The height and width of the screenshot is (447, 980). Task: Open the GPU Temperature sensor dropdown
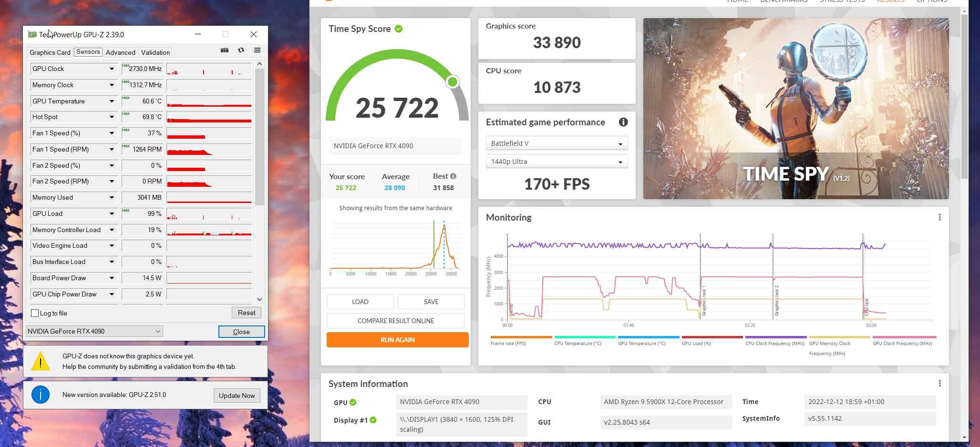click(x=112, y=101)
